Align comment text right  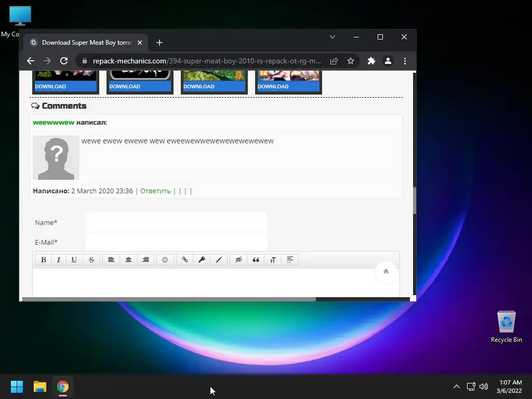145,260
